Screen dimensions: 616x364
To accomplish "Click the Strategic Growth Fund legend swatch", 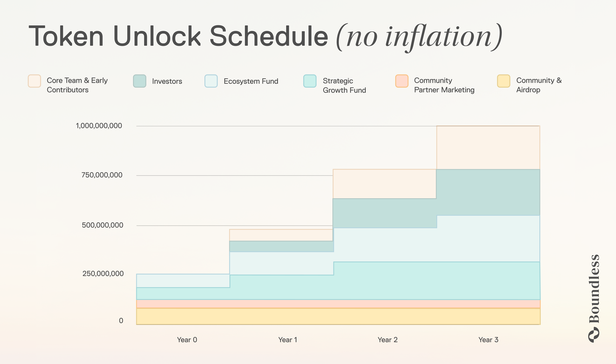I will pos(309,81).
